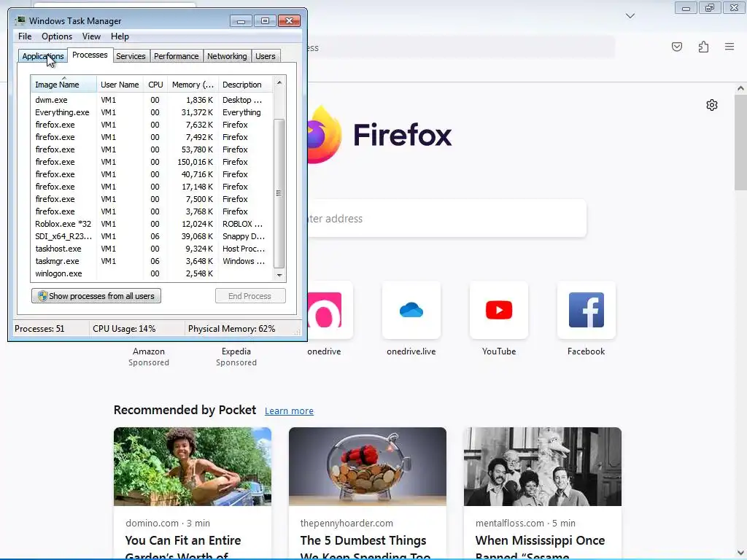Click process list scroll down arrow
Viewport: 747px width, 560px height.
pyautogui.click(x=279, y=275)
